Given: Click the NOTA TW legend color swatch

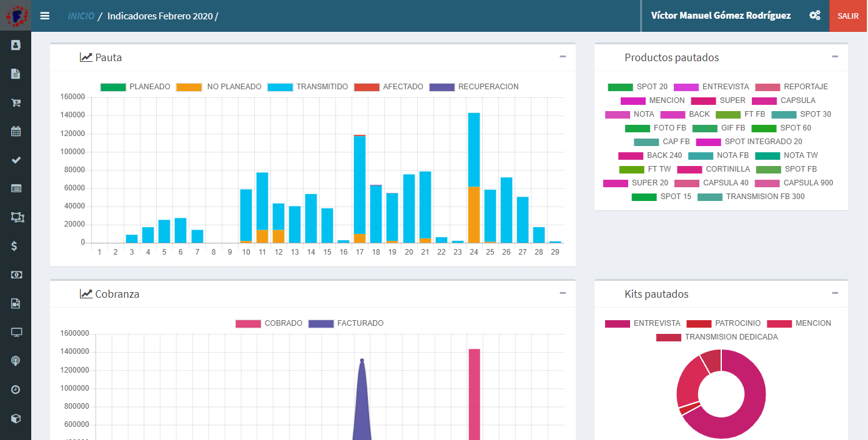Looking at the screenshot, I should pyautogui.click(x=767, y=155).
